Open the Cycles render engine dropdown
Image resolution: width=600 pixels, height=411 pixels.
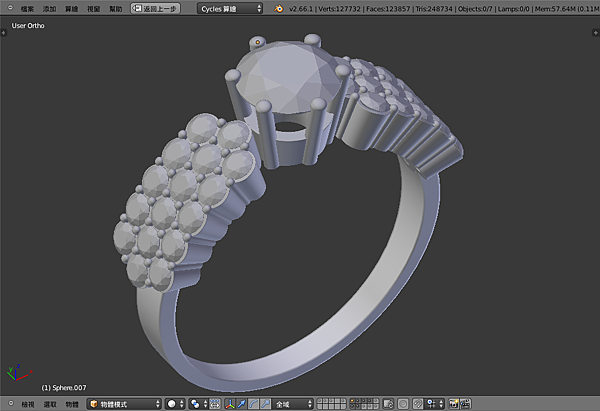230,8
